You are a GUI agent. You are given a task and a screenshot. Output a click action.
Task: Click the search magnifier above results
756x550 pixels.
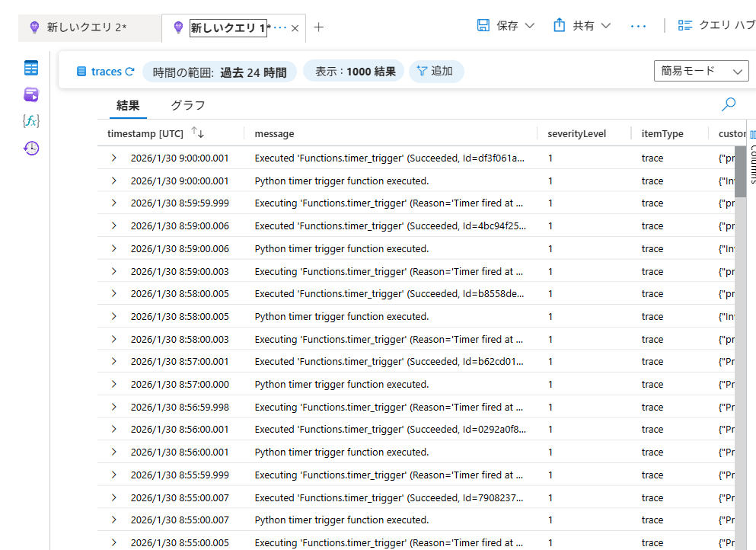coord(729,104)
